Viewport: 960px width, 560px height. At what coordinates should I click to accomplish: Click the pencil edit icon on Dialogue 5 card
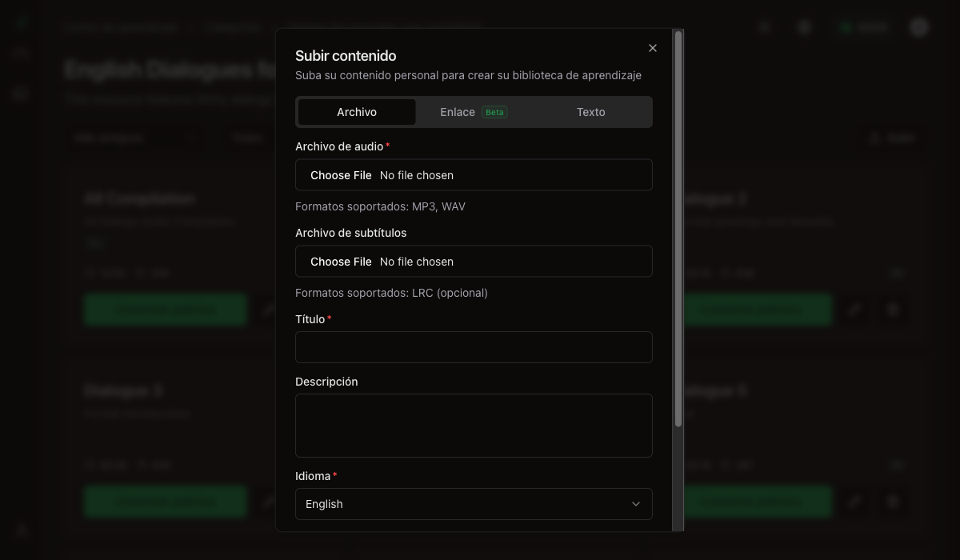tap(854, 502)
